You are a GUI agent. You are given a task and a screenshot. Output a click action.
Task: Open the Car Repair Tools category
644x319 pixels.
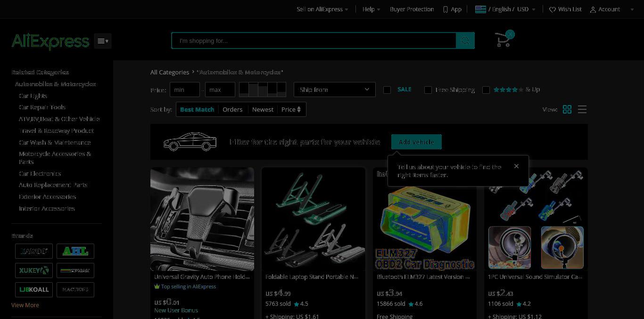click(42, 107)
